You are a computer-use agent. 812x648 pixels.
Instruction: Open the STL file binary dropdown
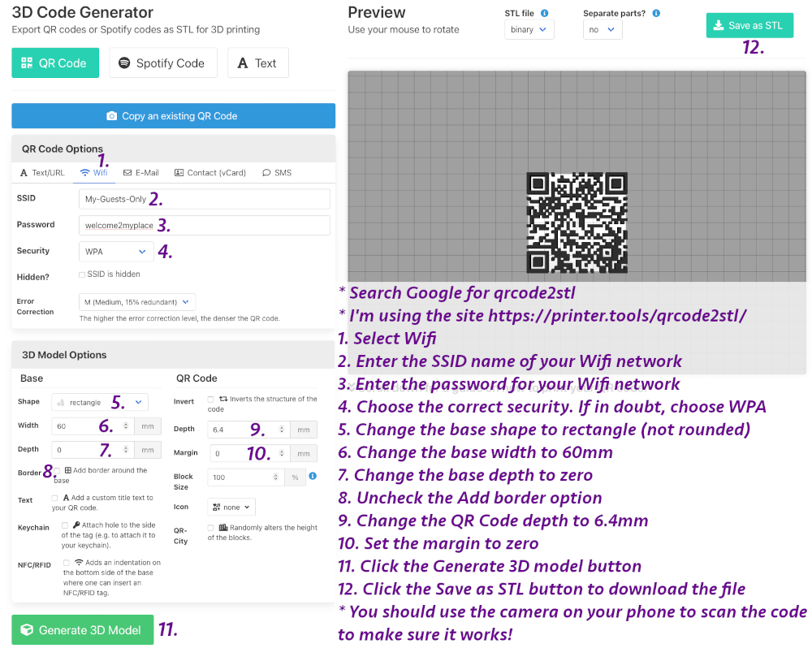click(529, 29)
